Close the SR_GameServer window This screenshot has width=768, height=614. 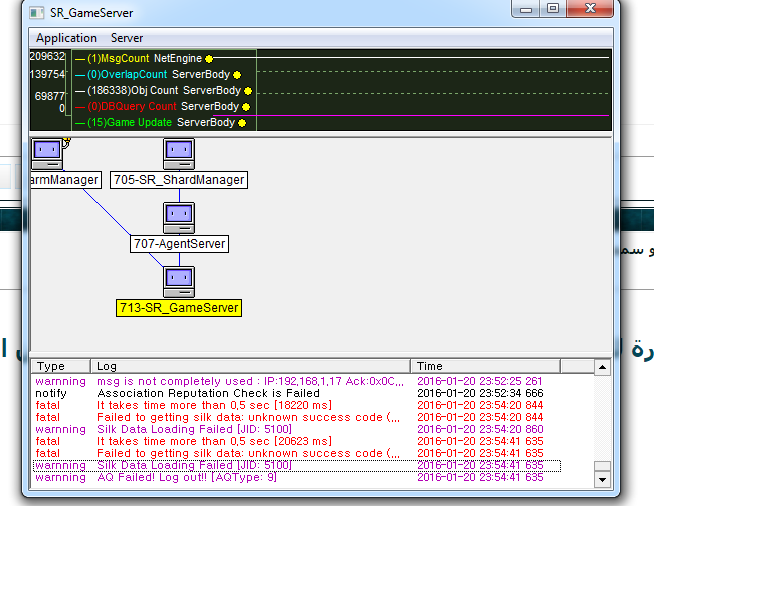(x=590, y=9)
